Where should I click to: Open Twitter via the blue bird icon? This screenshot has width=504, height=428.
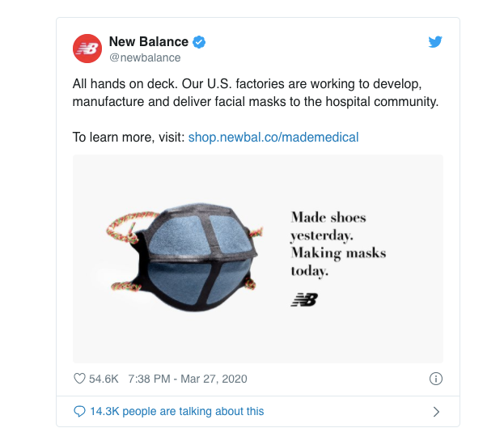pyautogui.click(x=435, y=42)
